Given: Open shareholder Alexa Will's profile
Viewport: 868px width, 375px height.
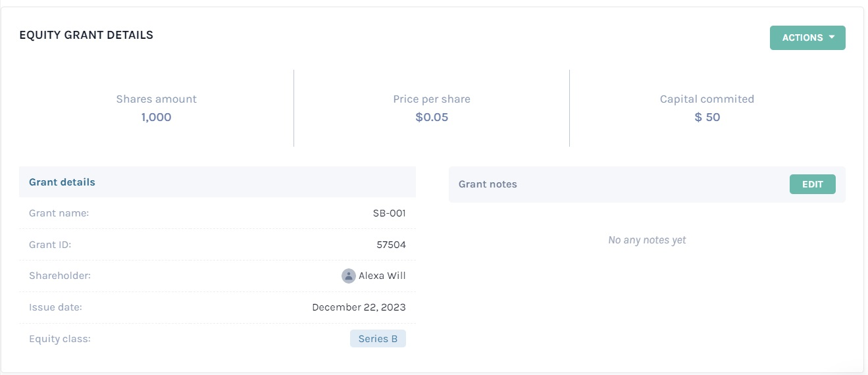Looking at the screenshot, I should point(382,276).
